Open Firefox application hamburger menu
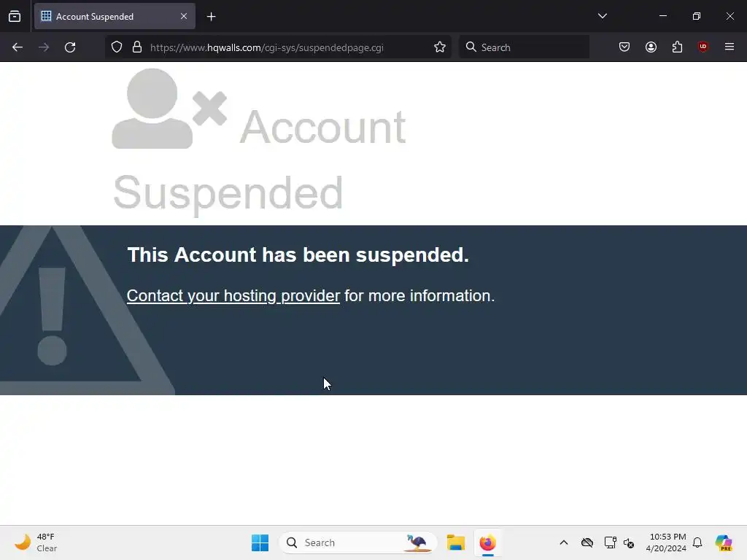 click(729, 47)
